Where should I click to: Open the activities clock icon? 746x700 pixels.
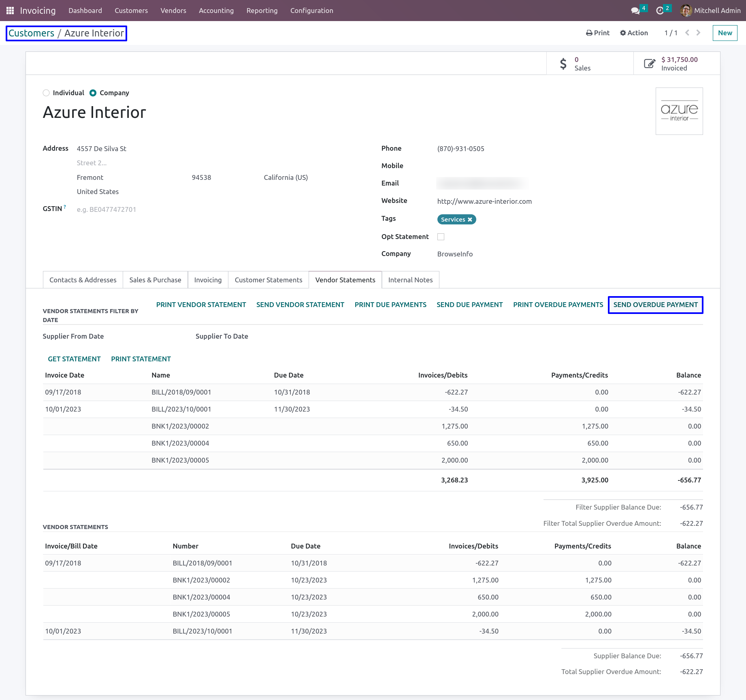click(x=660, y=11)
